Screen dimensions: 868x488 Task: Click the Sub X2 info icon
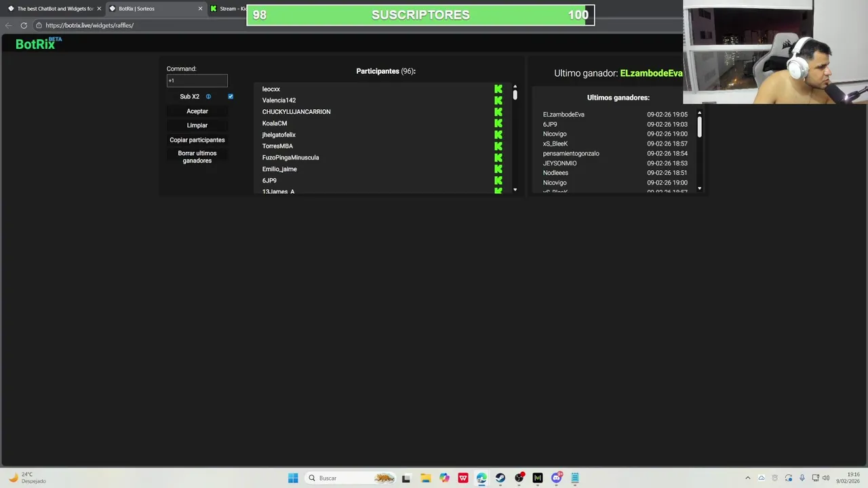tap(208, 97)
